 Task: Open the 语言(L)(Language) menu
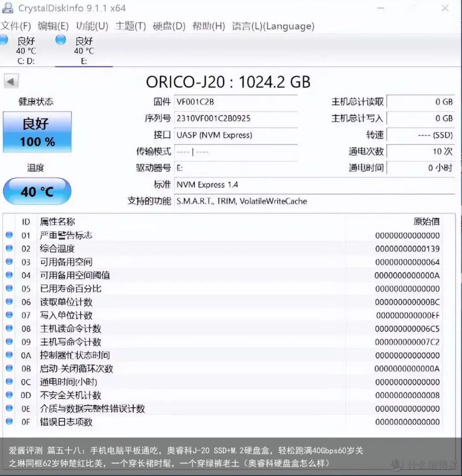click(273, 26)
